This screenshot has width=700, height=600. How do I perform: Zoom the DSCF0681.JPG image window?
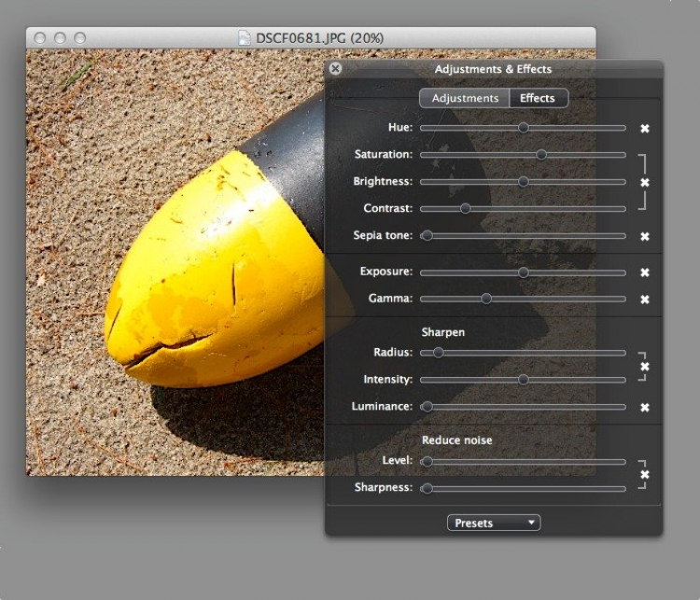80,38
